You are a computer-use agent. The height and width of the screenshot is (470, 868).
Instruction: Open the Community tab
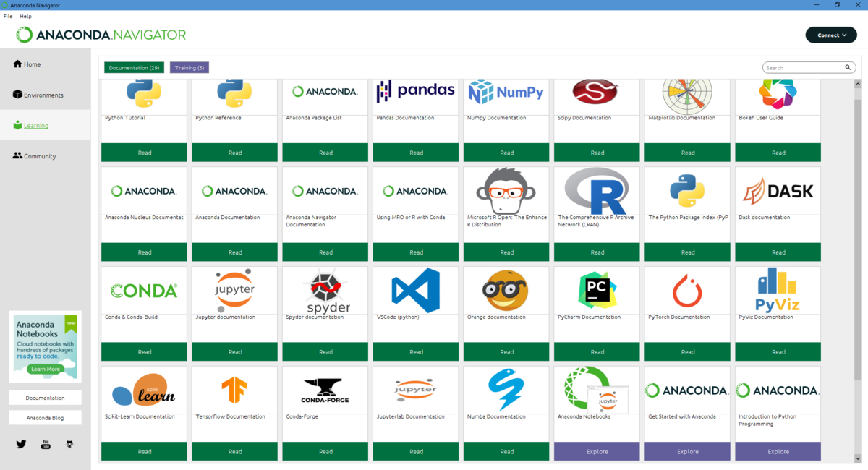coord(46,156)
